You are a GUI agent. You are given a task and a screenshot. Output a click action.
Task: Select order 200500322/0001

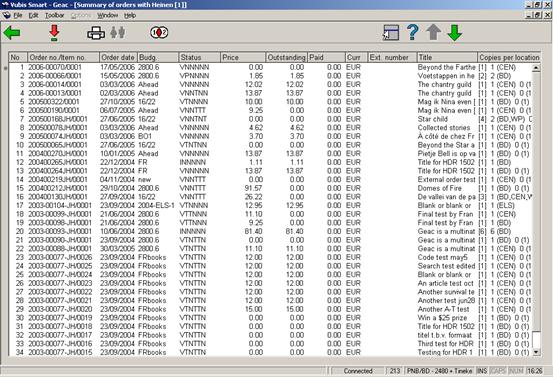click(x=54, y=102)
